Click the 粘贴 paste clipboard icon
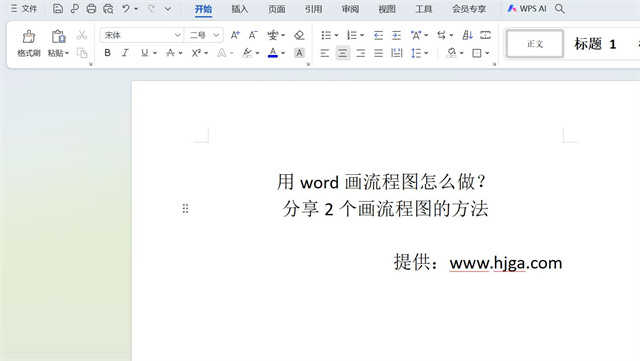 point(58,37)
